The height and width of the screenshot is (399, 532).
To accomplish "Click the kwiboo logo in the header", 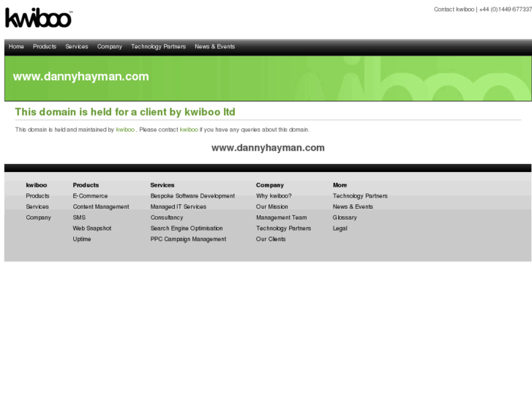I will click(38, 18).
